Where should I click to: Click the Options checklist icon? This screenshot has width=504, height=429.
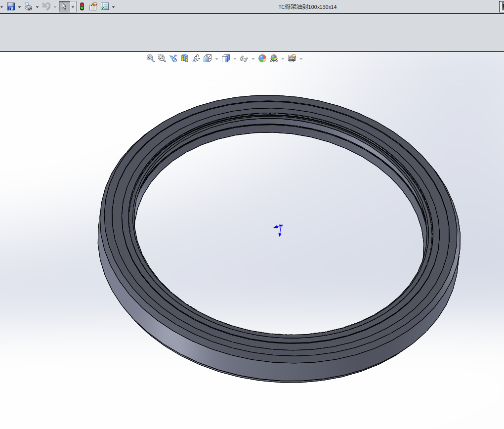point(105,6)
